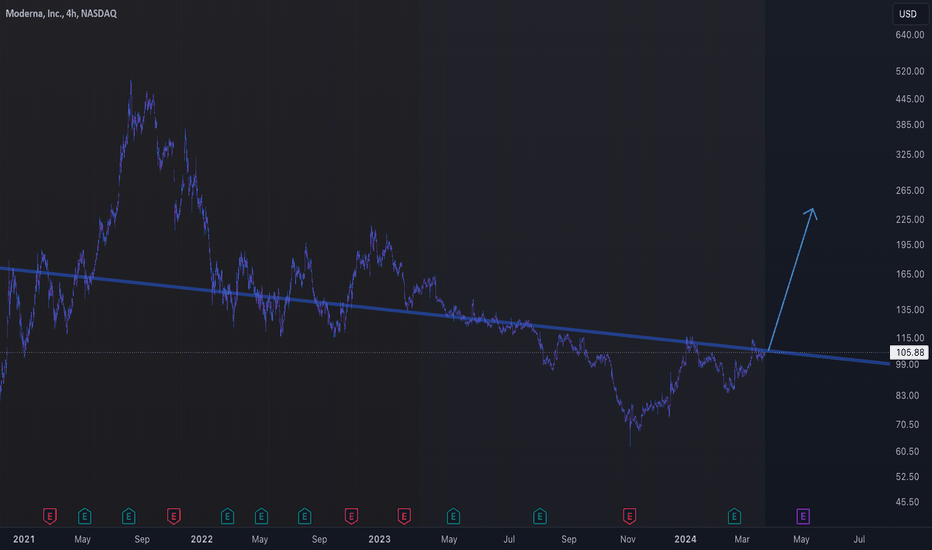Open teal earnings marker just before Sep 2021
932x550 pixels.
pos(128,516)
